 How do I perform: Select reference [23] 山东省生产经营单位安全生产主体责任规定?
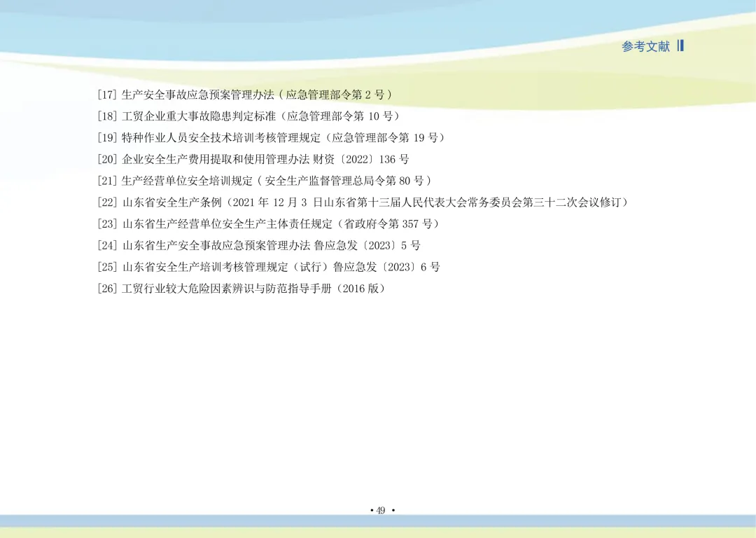[269, 224]
